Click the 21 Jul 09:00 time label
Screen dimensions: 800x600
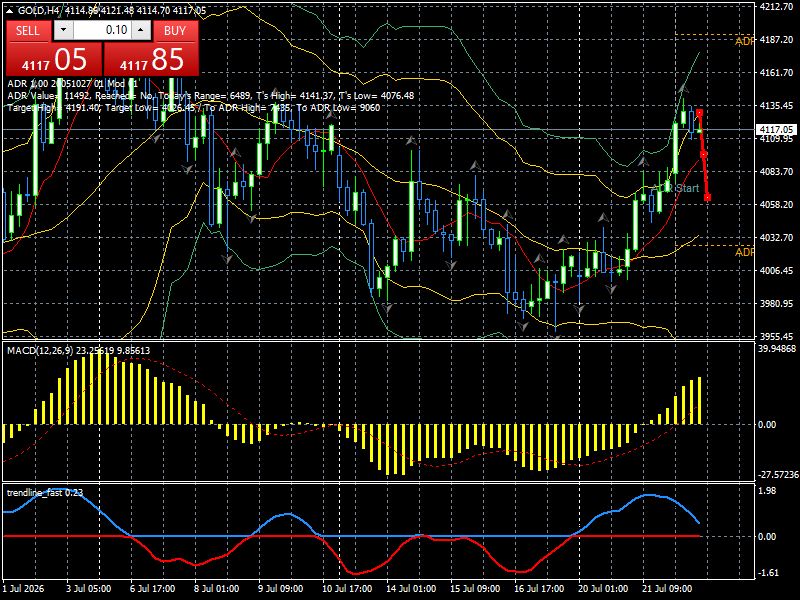(667, 589)
